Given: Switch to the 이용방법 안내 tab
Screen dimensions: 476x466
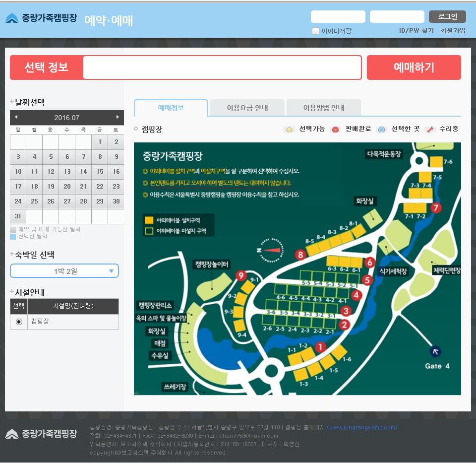Looking at the screenshot, I should point(324,108).
